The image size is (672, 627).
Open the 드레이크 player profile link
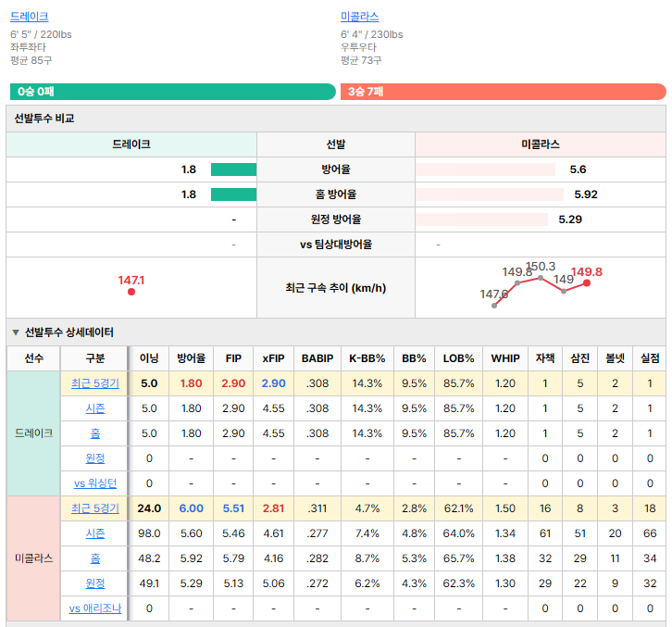tap(29, 17)
